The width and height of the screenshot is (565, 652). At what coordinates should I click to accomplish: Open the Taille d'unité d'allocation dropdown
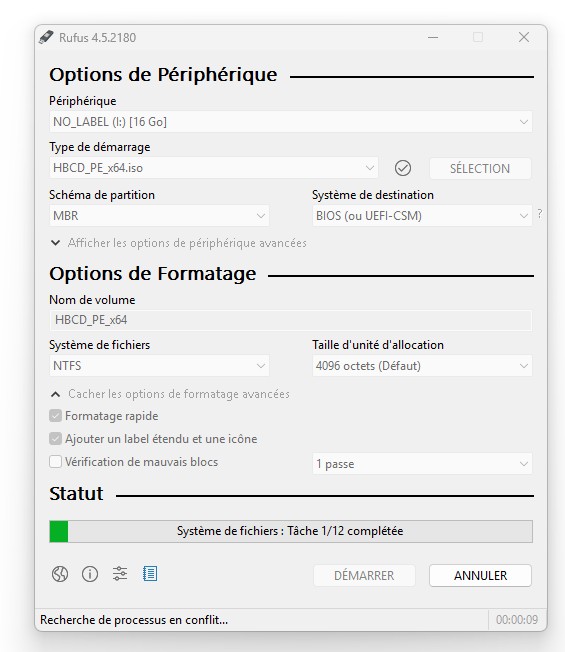pyautogui.click(x=422, y=366)
